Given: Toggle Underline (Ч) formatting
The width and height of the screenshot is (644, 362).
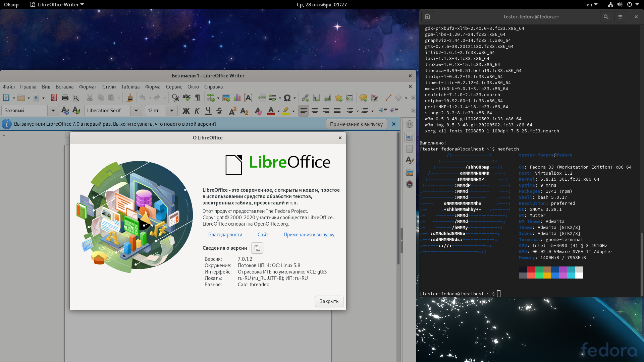Looking at the screenshot, I should tap(208, 111).
